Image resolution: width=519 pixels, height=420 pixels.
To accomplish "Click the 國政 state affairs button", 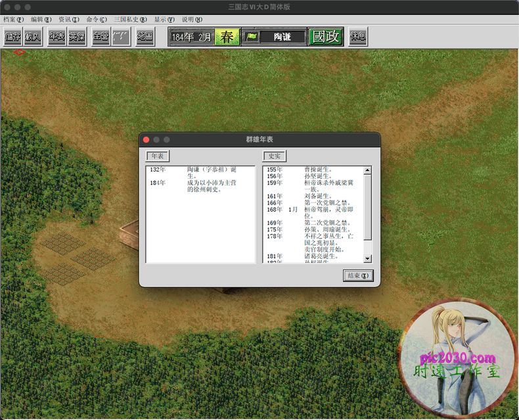I will coord(326,36).
